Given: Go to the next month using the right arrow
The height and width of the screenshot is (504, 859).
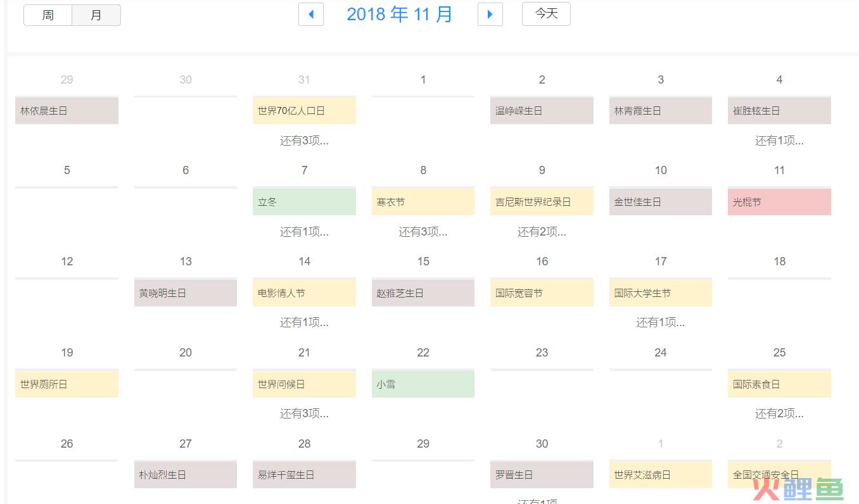Looking at the screenshot, I should point(490,14).
